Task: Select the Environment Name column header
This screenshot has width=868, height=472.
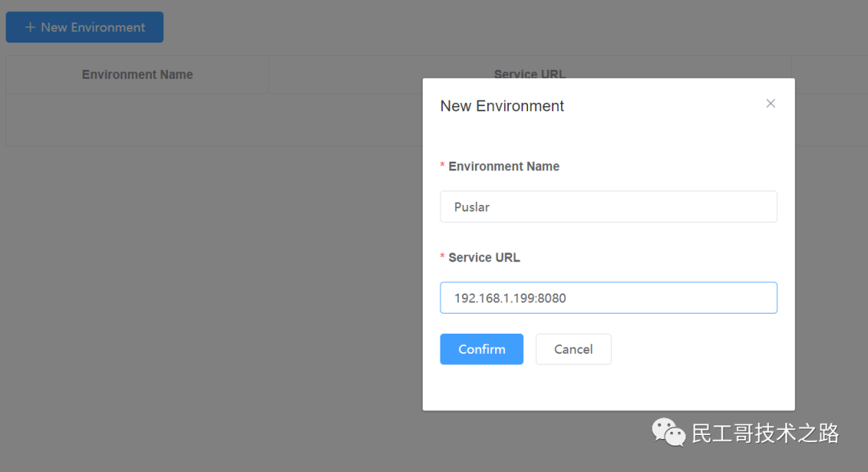Action: pos(137,74)
